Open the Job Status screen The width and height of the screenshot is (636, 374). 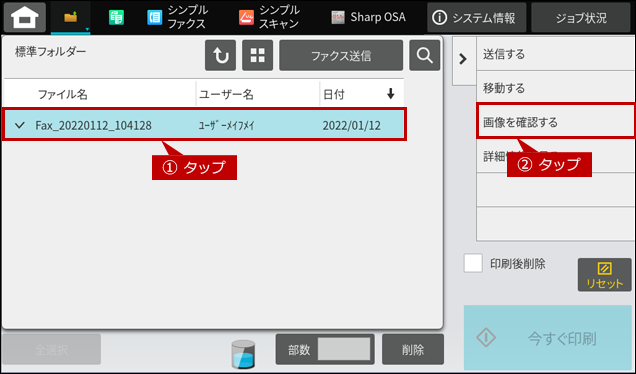pyautogui.click(x=581, y=17)
